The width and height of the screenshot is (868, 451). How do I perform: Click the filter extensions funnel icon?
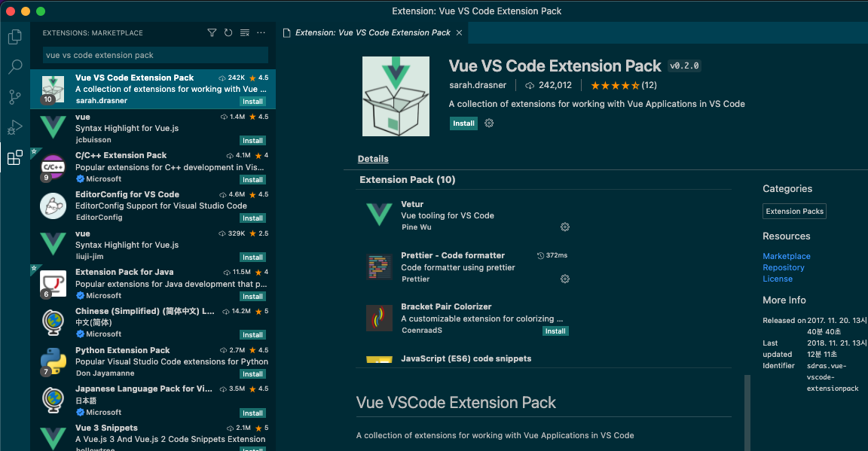(x=212, y=32)
